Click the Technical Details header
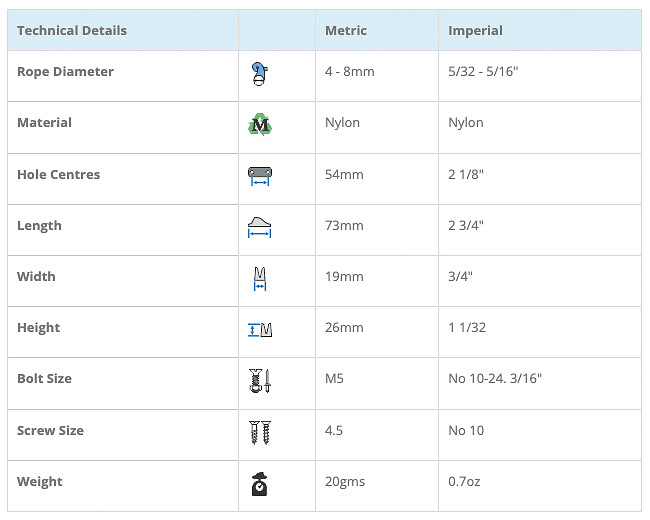This screenshot has width=650, height=520. 72,31
